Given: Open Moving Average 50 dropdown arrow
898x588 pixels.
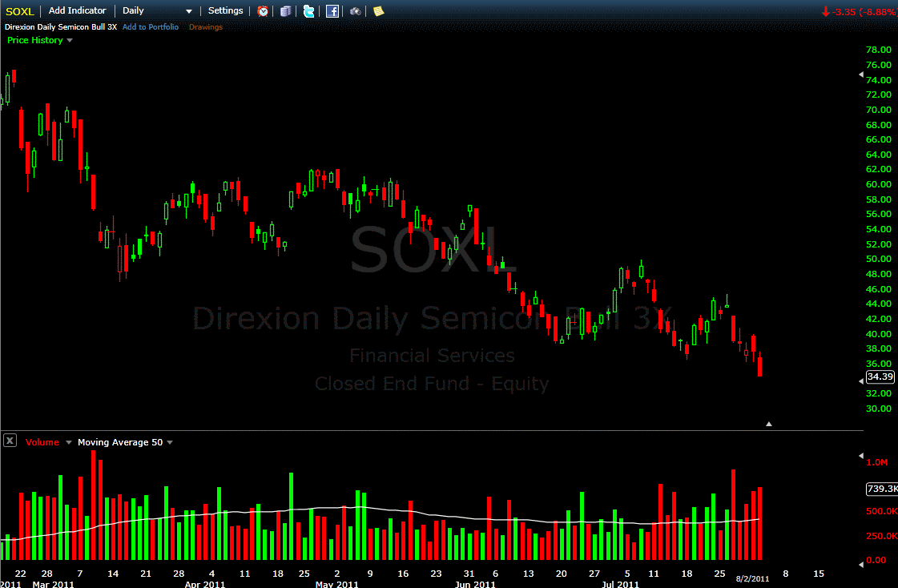Looking at the screenshot, I should click(x=170, y=442).
